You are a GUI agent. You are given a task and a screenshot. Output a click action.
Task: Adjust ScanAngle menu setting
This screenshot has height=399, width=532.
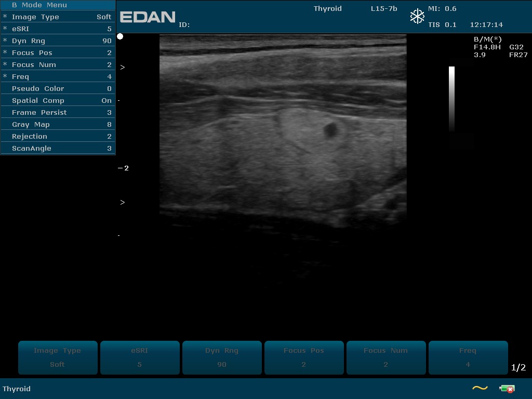tap(58, 149)
